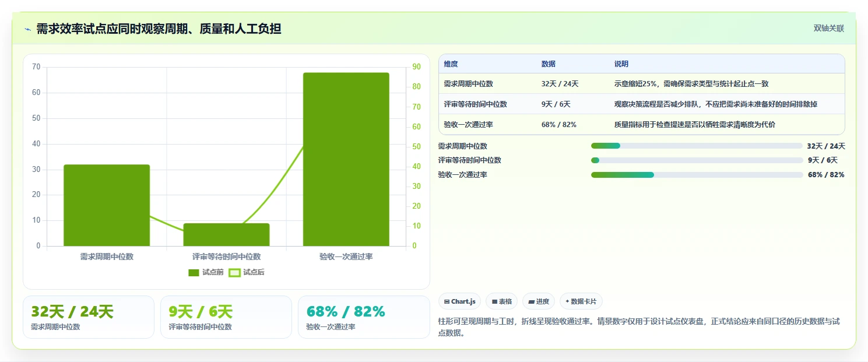Open the 9天 / 6天 KPI card
This screenshot has width=868, height=362.
click(x=226, y=317)
